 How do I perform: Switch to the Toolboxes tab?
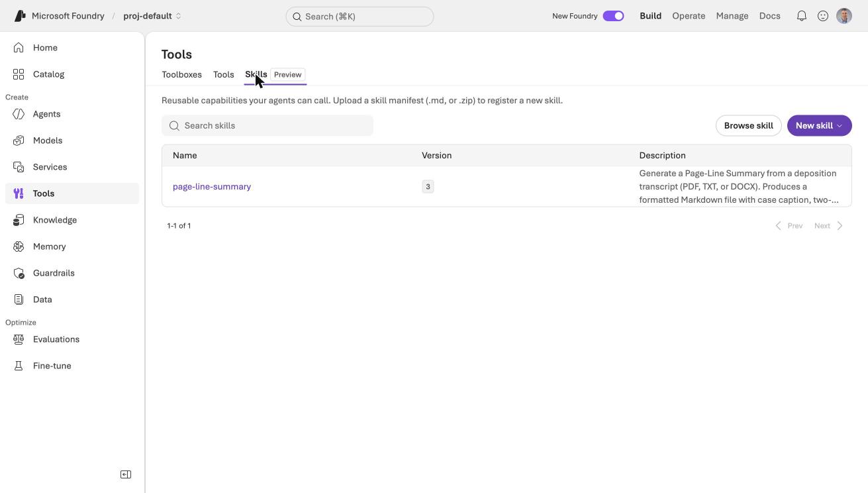pos(181,74)
